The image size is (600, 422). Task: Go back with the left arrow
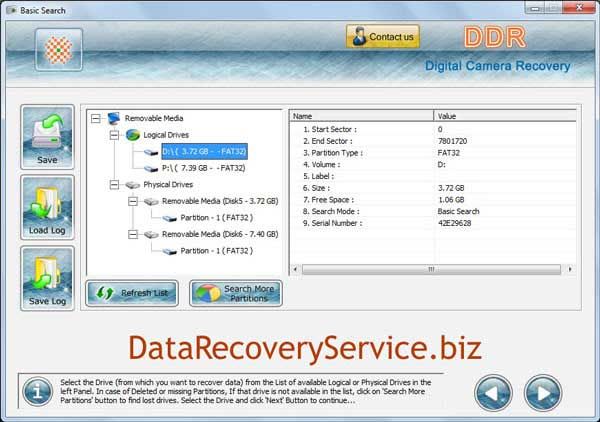point(493,393)
